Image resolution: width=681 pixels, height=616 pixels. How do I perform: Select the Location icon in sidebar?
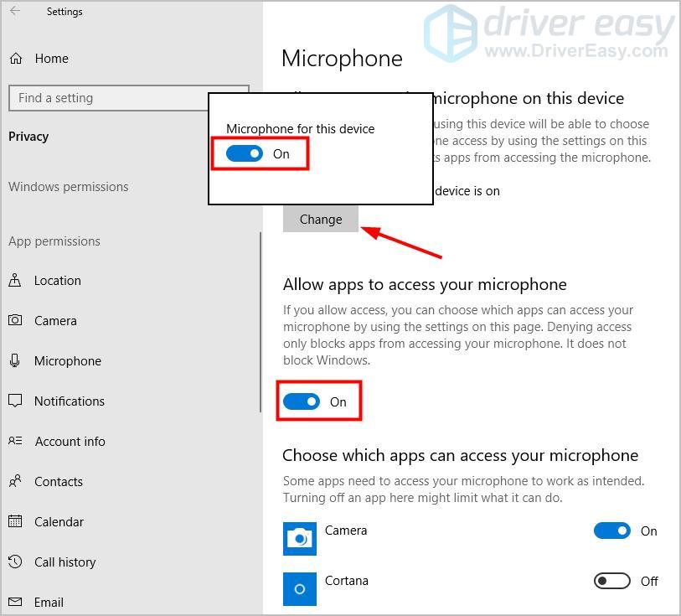click(x=15, y=280)
